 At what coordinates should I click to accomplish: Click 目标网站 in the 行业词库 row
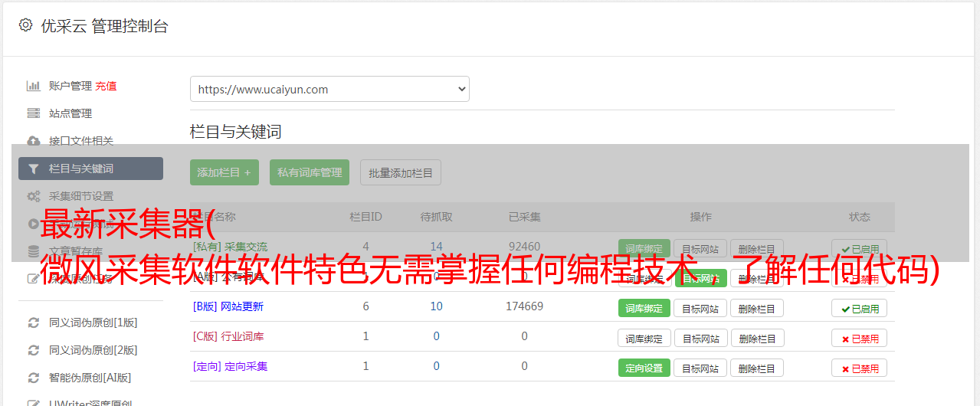pyautogui.click(x=700, y=338)
